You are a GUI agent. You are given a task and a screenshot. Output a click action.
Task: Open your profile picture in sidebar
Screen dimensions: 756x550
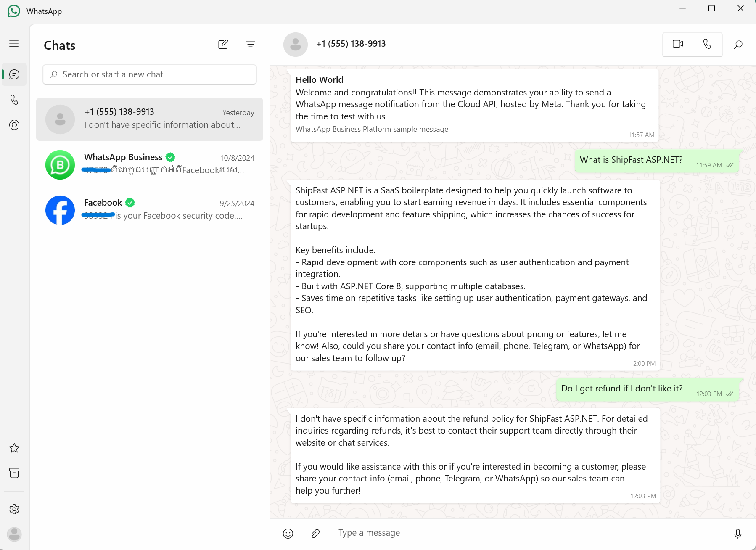(x=14, y=534)
